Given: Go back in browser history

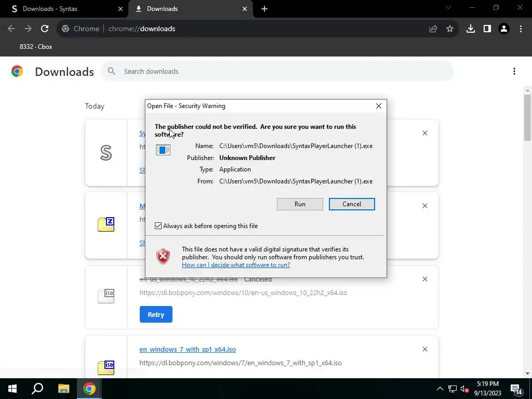Looking at the screenshot, I should pyautogui.click(x=11, y=29).
